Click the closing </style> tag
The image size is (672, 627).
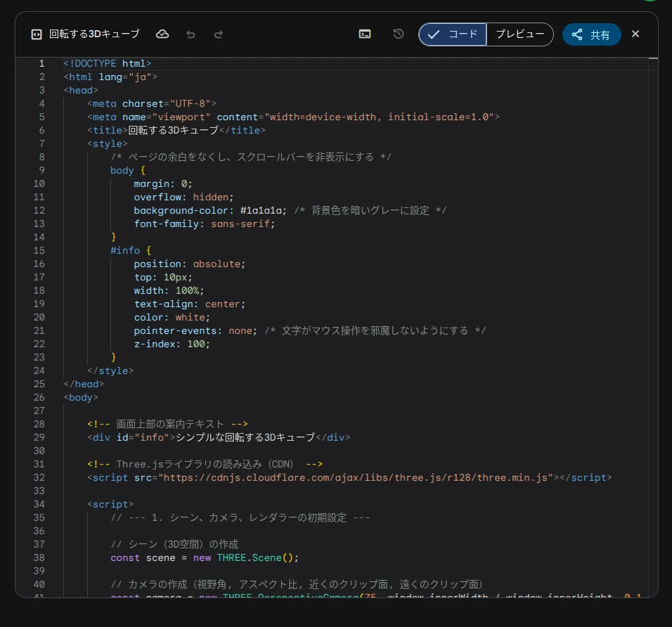pos(110,370)
